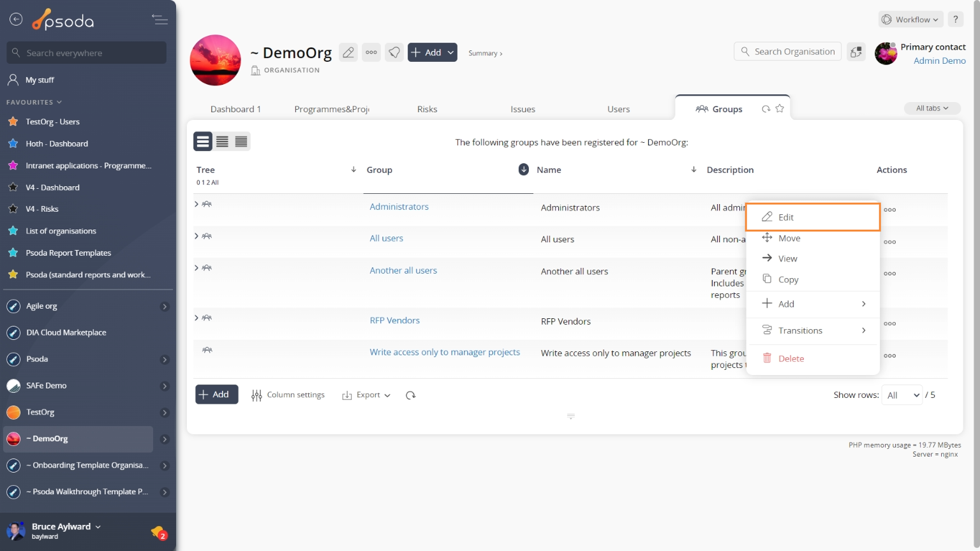
Task: Click the notifications badge icon
Action: click(x=159, y=533)
